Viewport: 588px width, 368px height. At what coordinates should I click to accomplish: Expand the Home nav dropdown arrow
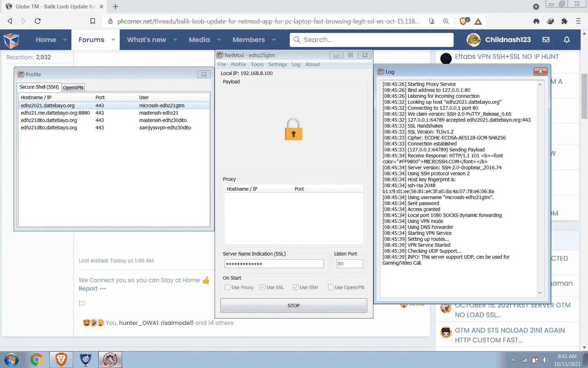[x=65, y=40]
